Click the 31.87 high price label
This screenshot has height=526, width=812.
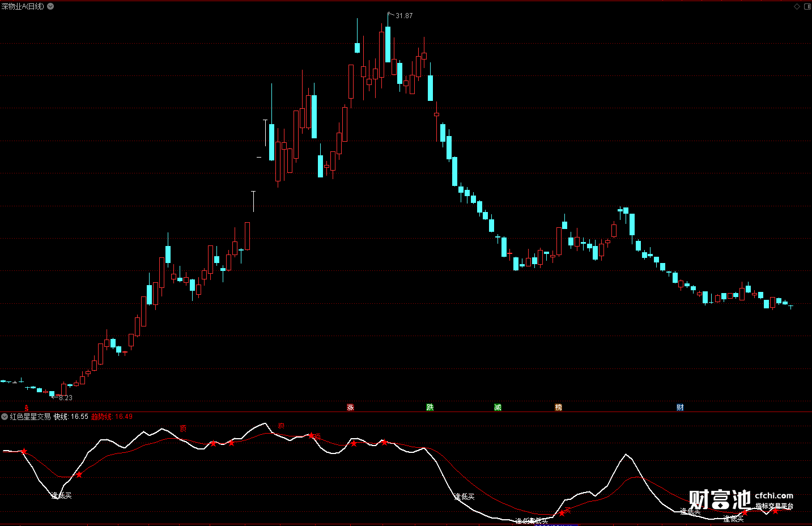[x=404, y=16]
